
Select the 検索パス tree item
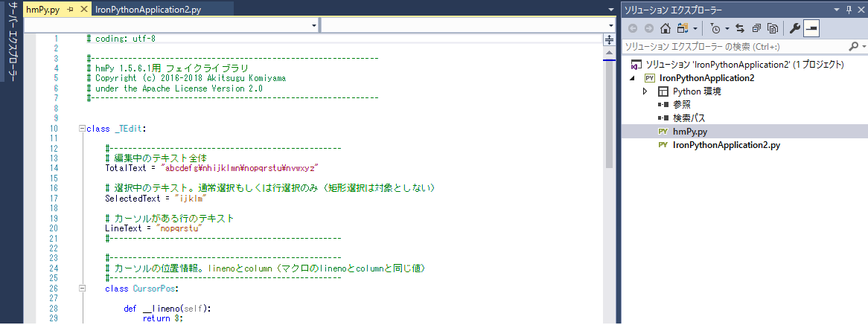pos(689,118)
